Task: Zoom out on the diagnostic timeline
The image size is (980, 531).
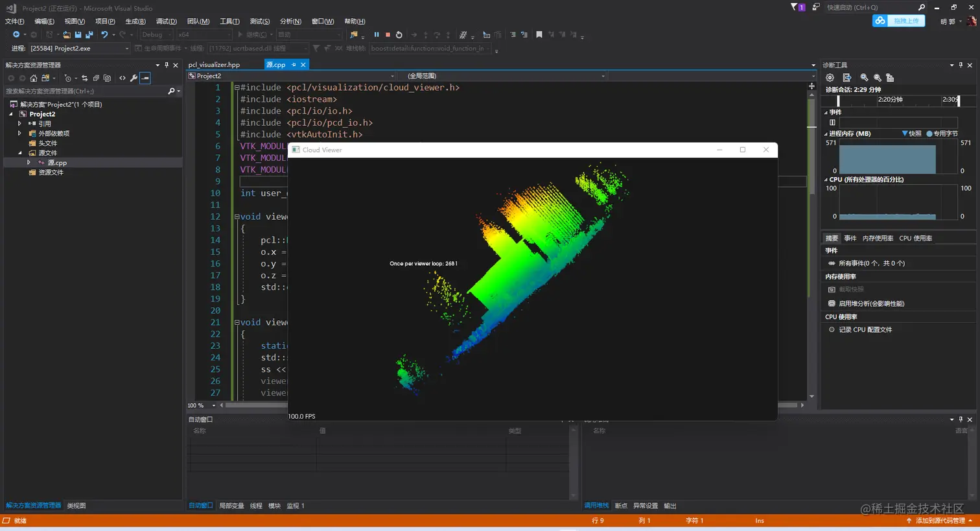Action: pos(877,78)
